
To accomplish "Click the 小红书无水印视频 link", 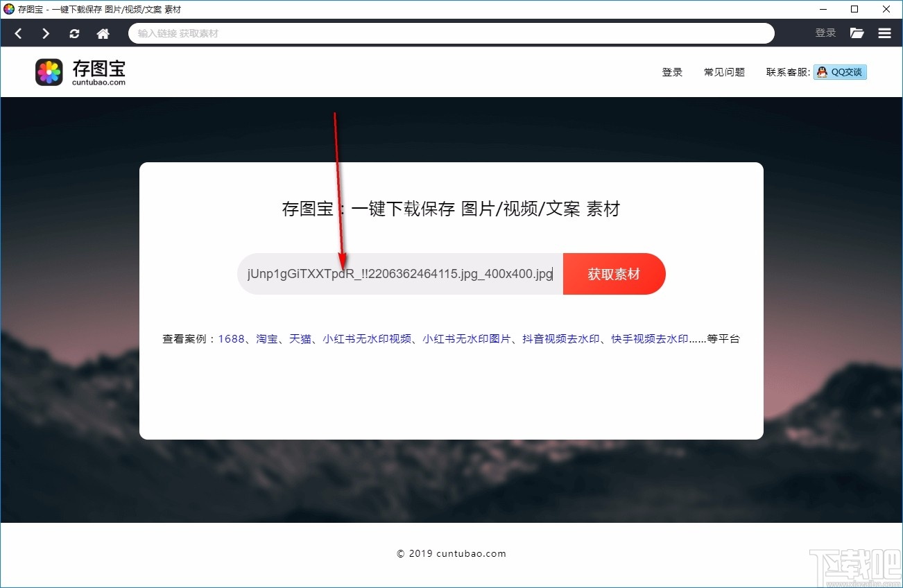I will tap(368, 339).
